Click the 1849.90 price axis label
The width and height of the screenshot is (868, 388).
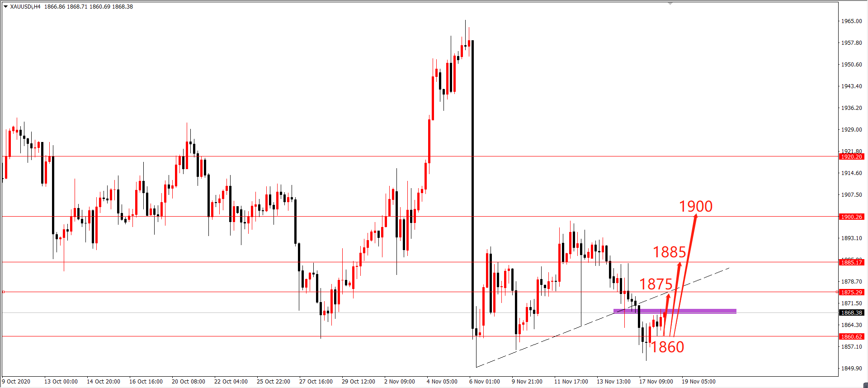(x=851, y=369)
